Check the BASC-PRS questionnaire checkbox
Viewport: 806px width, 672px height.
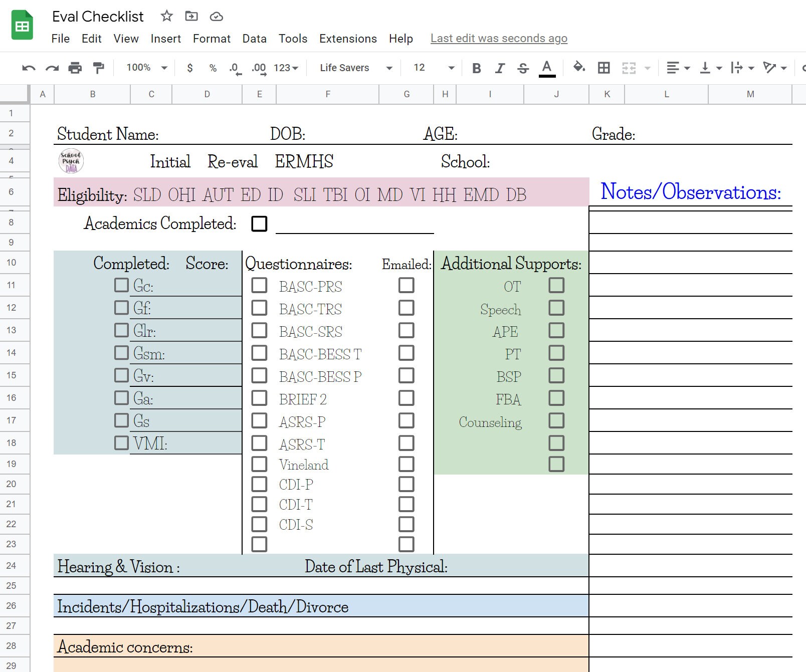[259, 286]
